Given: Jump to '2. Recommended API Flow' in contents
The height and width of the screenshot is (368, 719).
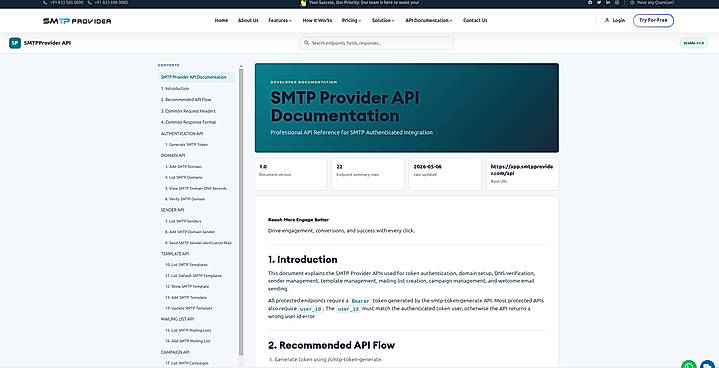Looking at the screenshot, I should [186, 99].
